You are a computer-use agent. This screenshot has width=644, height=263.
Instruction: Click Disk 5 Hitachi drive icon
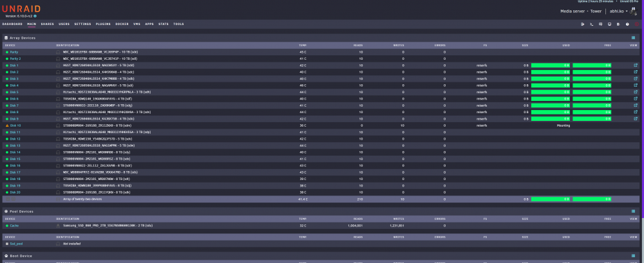click(x=58, y=92)
